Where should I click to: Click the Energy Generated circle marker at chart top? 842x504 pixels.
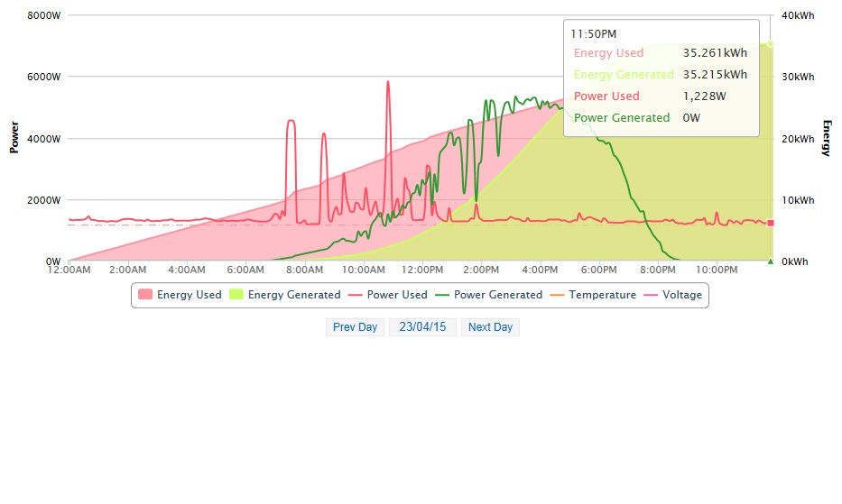770,43
